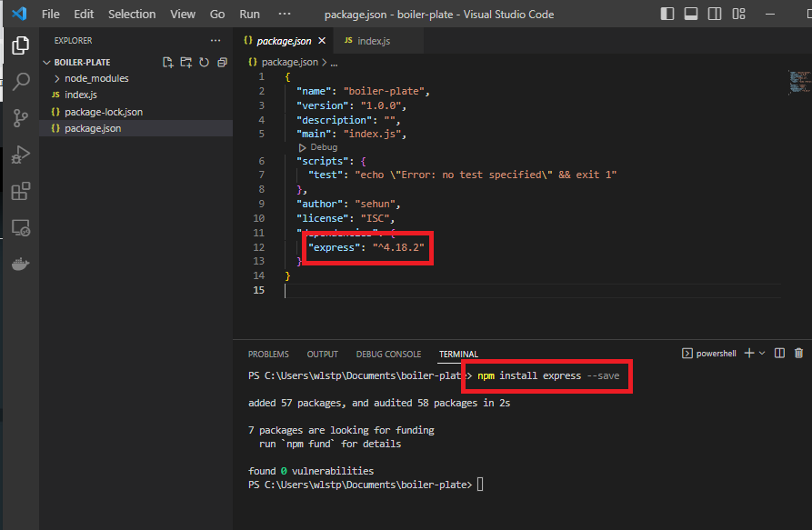The height and width of the screenshot is (530, 812).
Task: Click the VS Code logo icon
Action: tap(19, 14)
